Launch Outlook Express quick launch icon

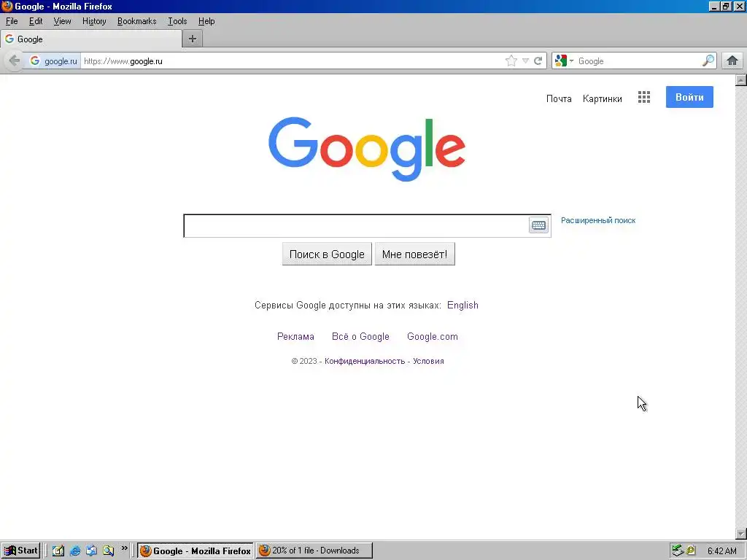(91, 551)
